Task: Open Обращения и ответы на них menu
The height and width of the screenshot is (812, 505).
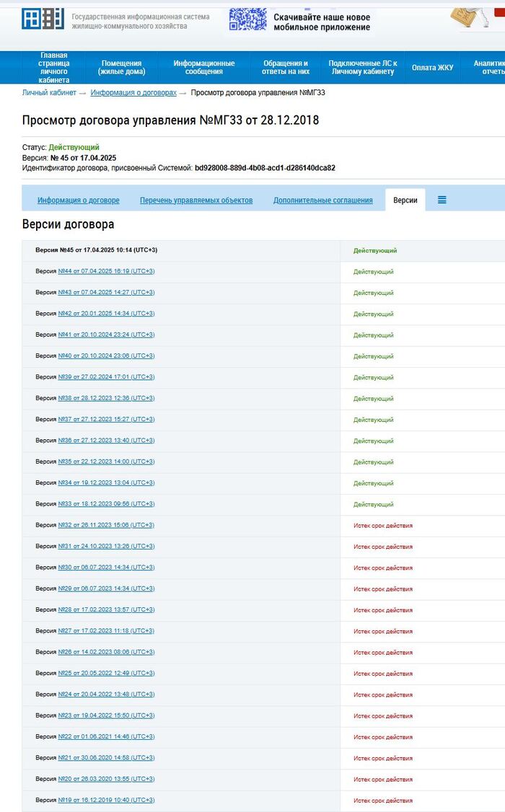Action: coord(285,67)
